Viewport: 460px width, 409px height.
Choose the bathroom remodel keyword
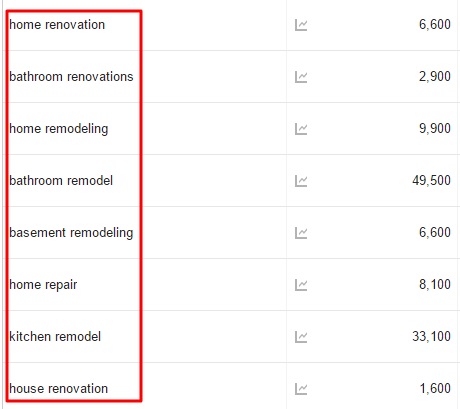tap(61, 181)
